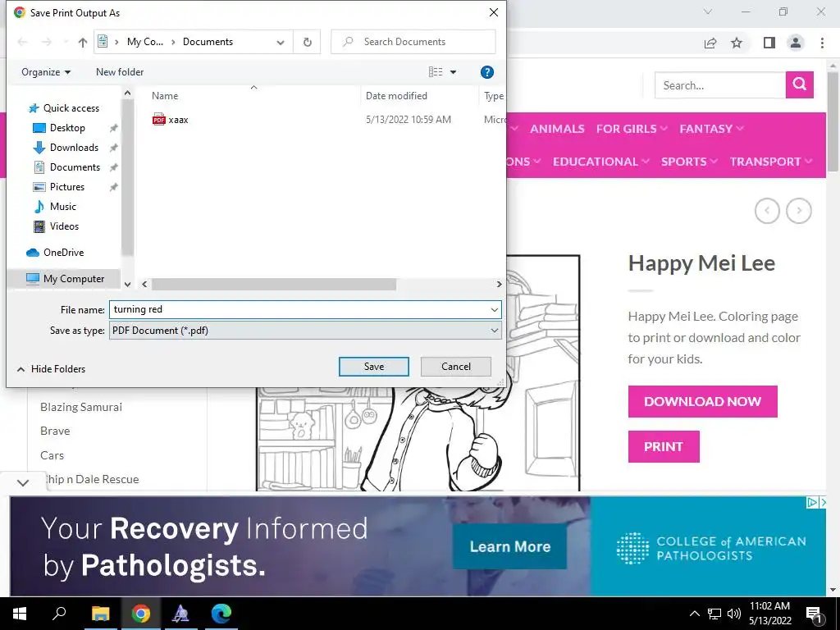Open Microsoft Edge from taskbar

coord(221,614)
